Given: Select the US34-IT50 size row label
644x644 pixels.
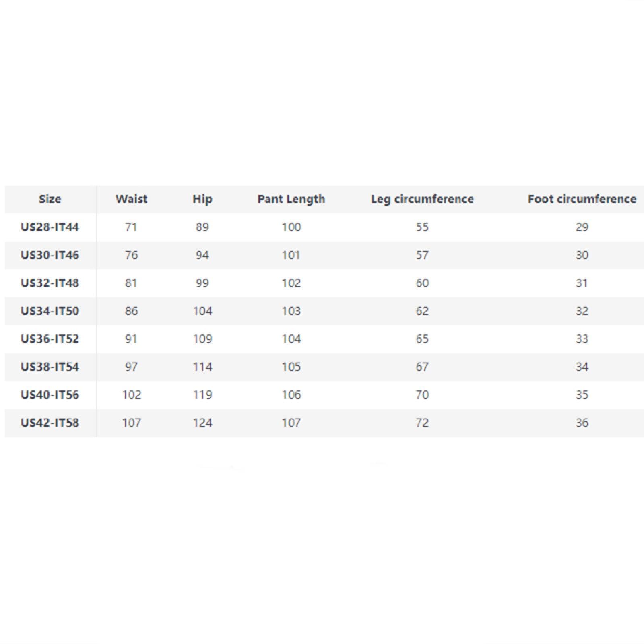Looking at the screenshot, I should (50, 311).
